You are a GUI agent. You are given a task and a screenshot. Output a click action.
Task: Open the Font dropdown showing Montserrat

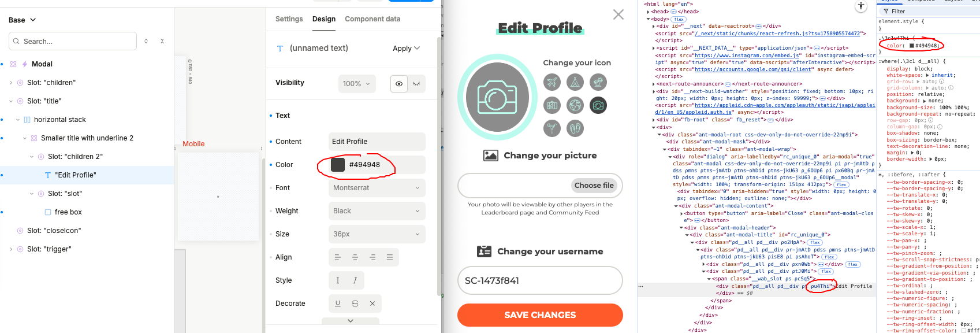pos(377,188)
